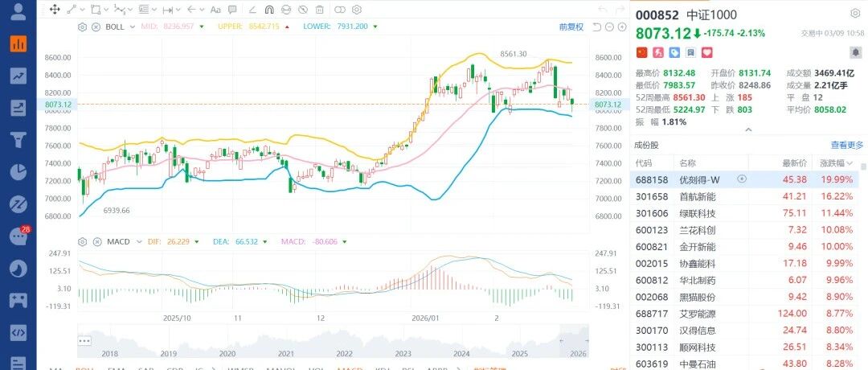The width and height of the screenshot is (868, 370).
Task: Expand the arrow tool dropdown arrow
Action: pyautogui.click(x=202, y=10)
